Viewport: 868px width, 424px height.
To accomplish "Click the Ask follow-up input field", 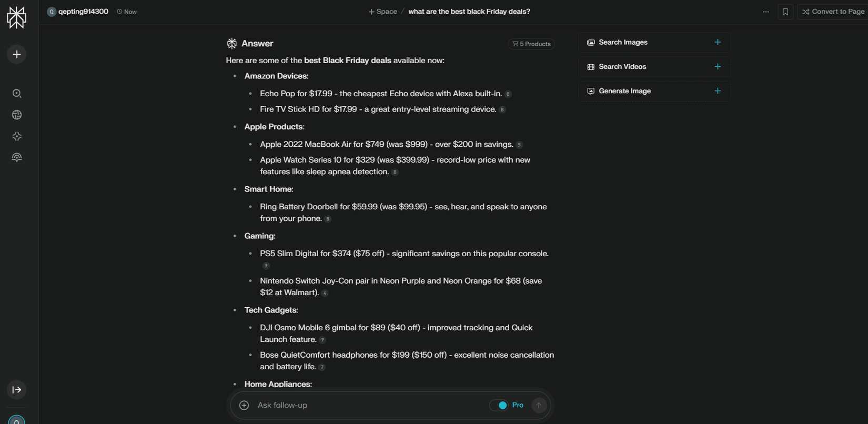I will point(368,405).
